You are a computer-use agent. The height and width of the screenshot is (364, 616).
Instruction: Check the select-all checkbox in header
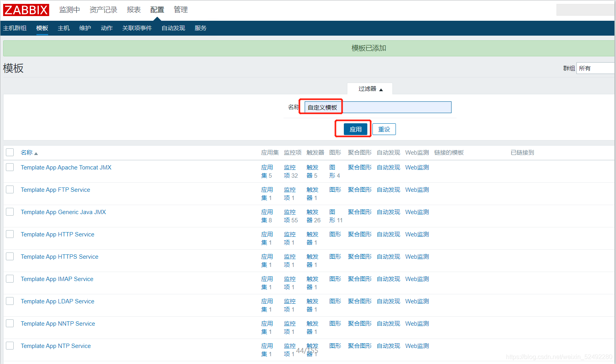point(10,152)
